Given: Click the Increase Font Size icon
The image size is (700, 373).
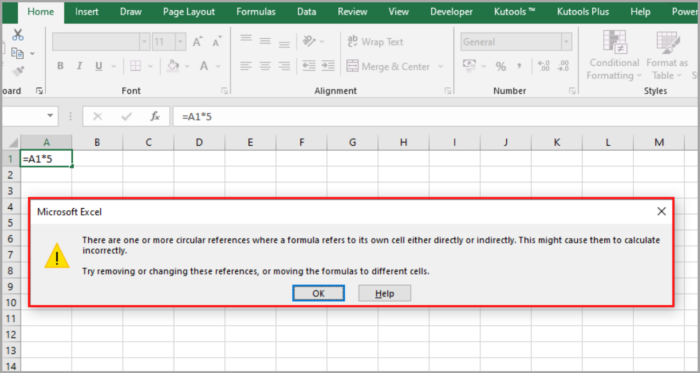Looking at the screenshot, I should 198,42.
